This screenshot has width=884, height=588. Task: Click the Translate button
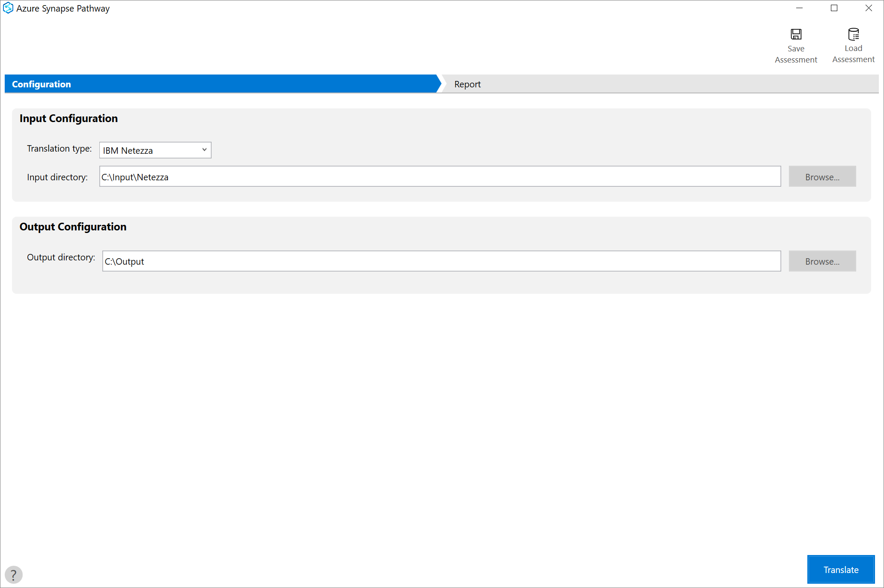(x=841, y=567)
